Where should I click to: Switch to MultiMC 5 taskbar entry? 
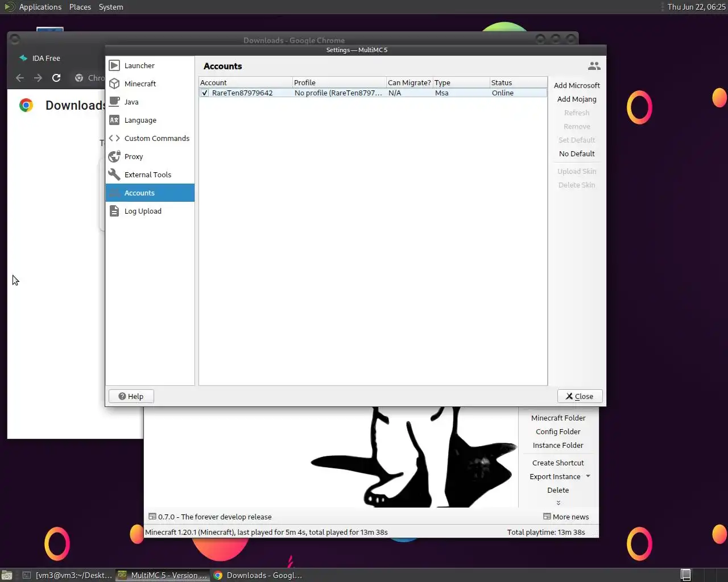coord(163,575)
